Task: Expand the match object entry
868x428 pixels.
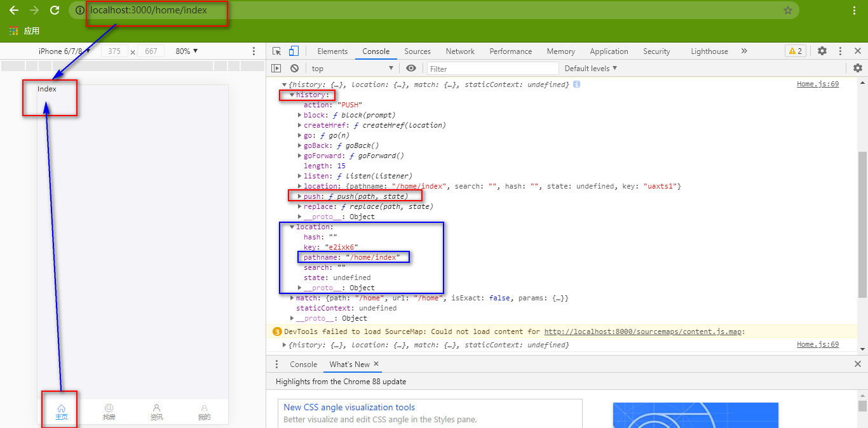Action: coord(292,298)
